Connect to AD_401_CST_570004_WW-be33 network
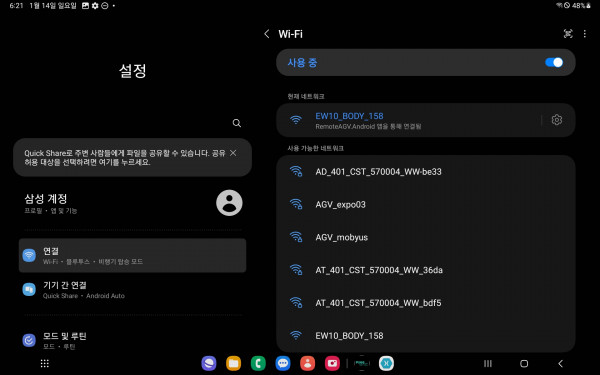Image resolution: width=600 pixels, height=375 pixels. point(426,171)
